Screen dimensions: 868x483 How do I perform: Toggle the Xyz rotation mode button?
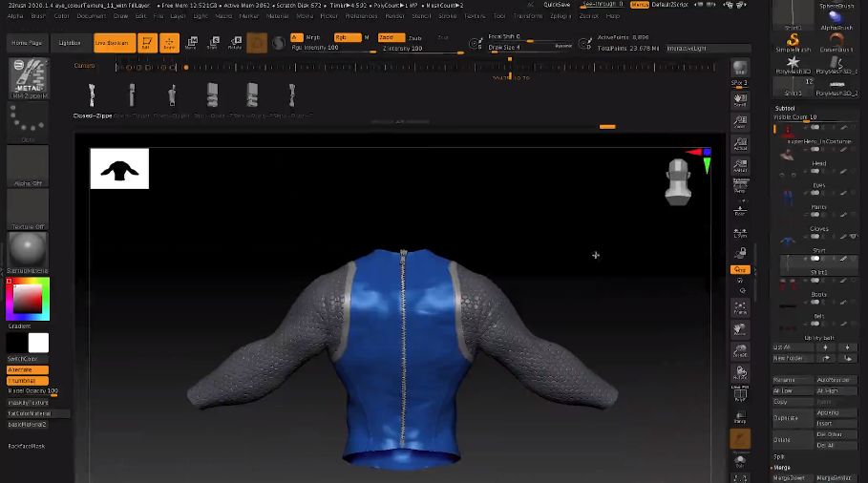740,269
